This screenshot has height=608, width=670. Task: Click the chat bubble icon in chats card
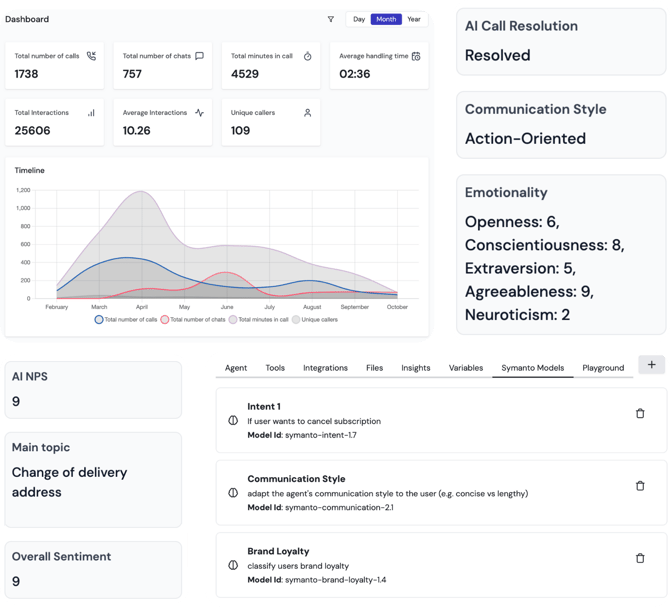click(200, 56)
